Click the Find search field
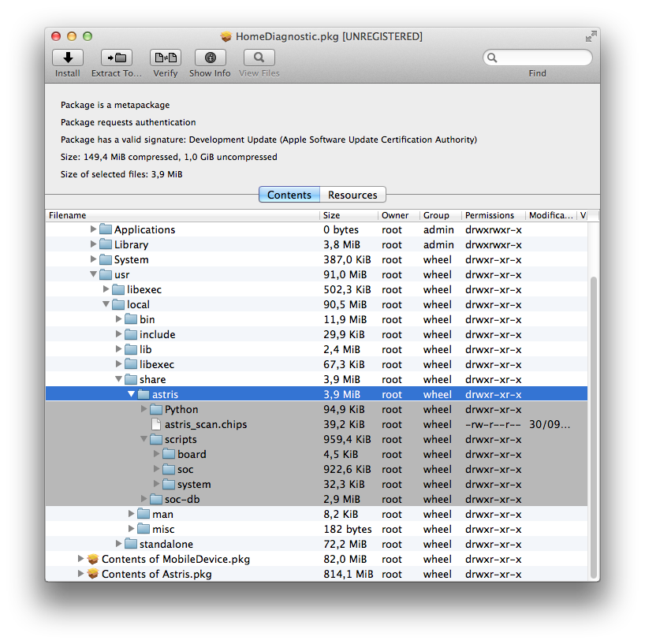 pos(538,58)
